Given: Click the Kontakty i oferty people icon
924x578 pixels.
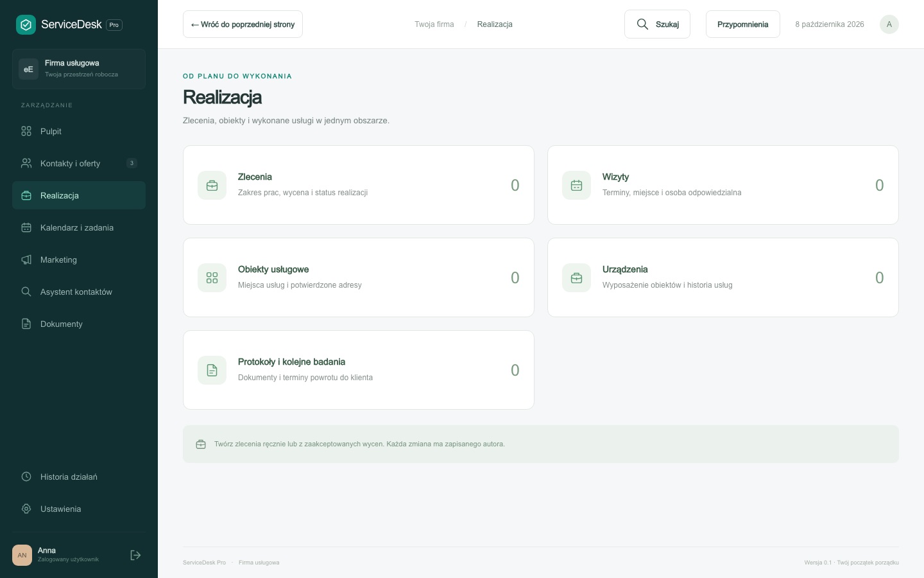Looking at the screenshot, I should coord(26,163).
